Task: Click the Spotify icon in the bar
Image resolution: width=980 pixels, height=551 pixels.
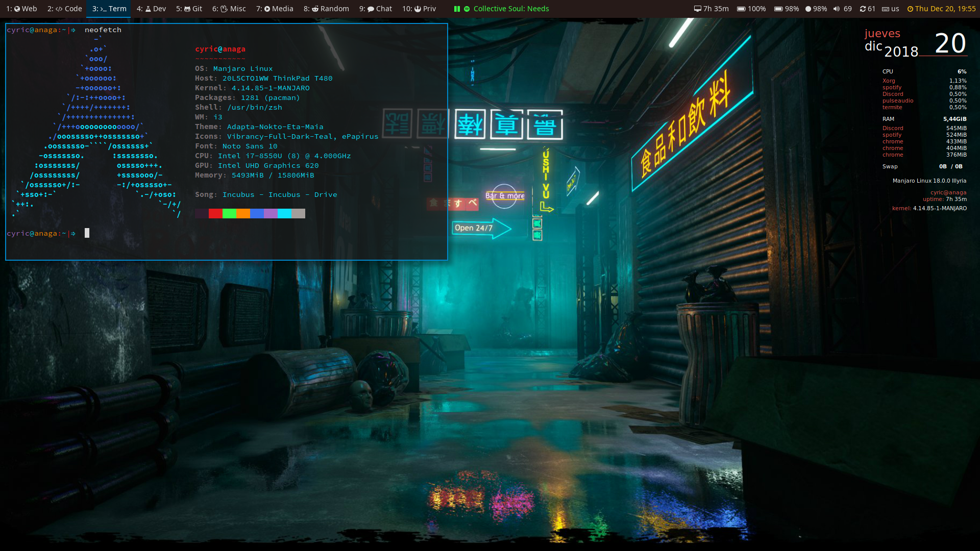Action: (x=467, y=9)
